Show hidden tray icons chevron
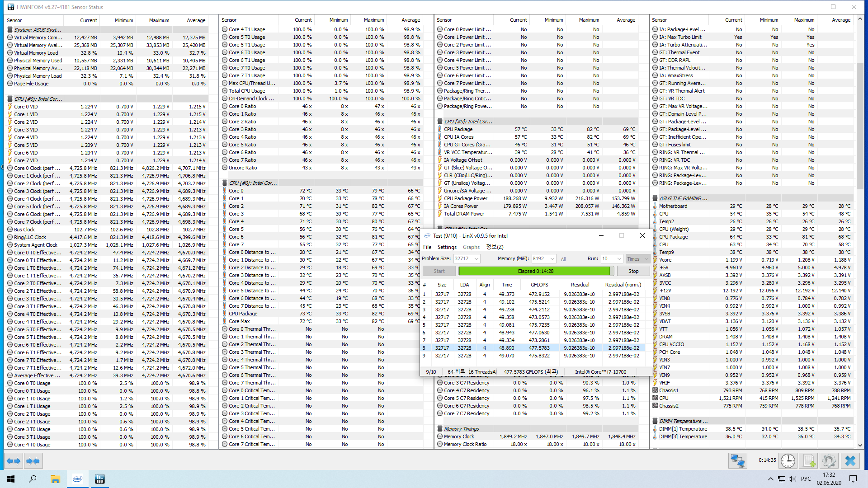 pyautogui.click(x=770, y=479)
